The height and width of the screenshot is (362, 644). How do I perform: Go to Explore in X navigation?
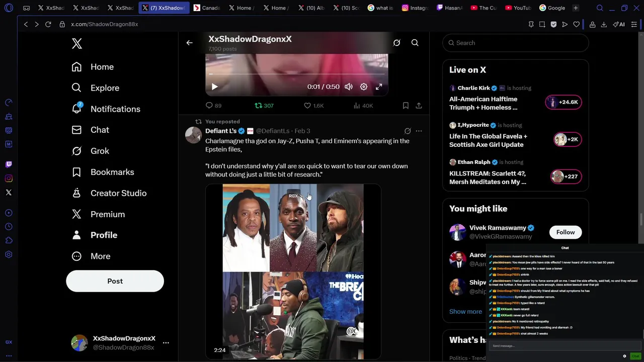[96, 88]
